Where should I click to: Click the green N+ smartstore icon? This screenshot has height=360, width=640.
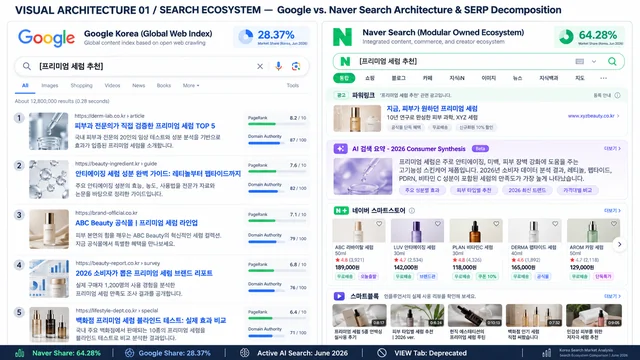341,211
